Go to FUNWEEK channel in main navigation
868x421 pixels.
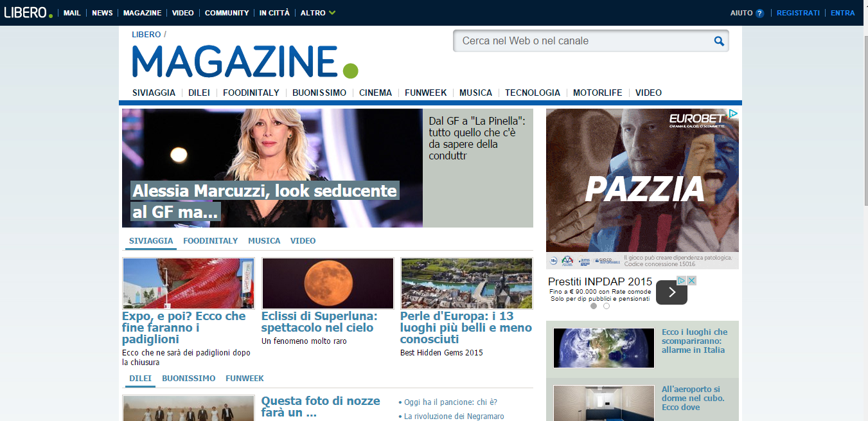425,93
